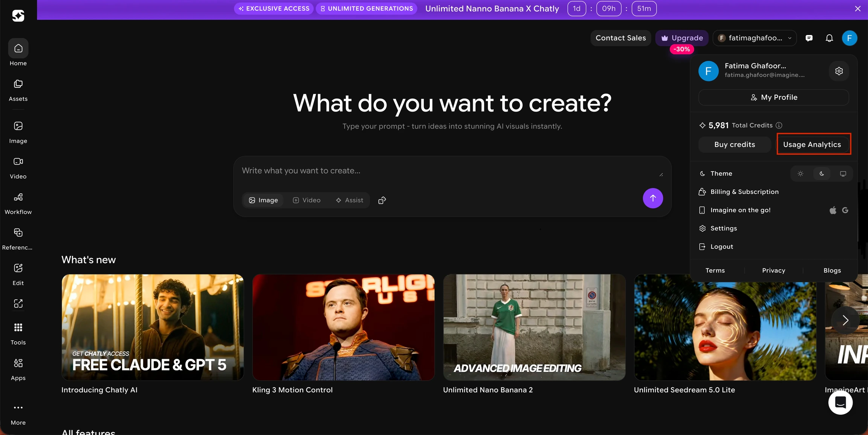Switch theme to dark mode
The image size is (868, 435).
pos(822,173)
